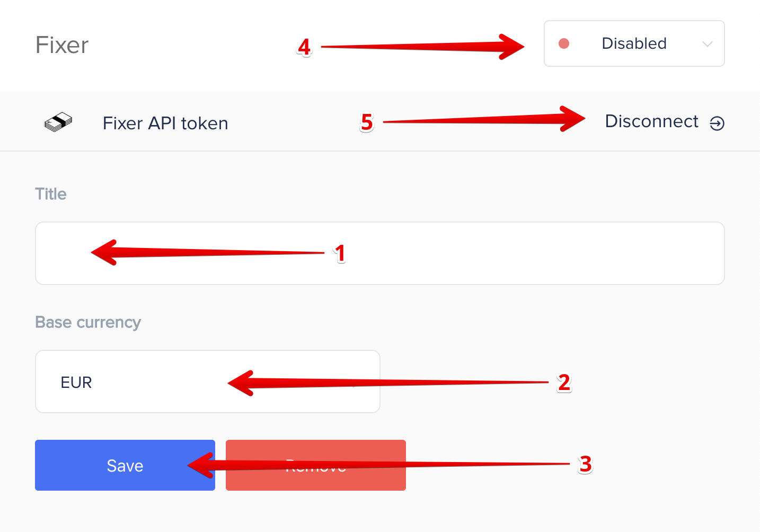Click the red status dot in the Disabled selector

[x=564, y=43]
